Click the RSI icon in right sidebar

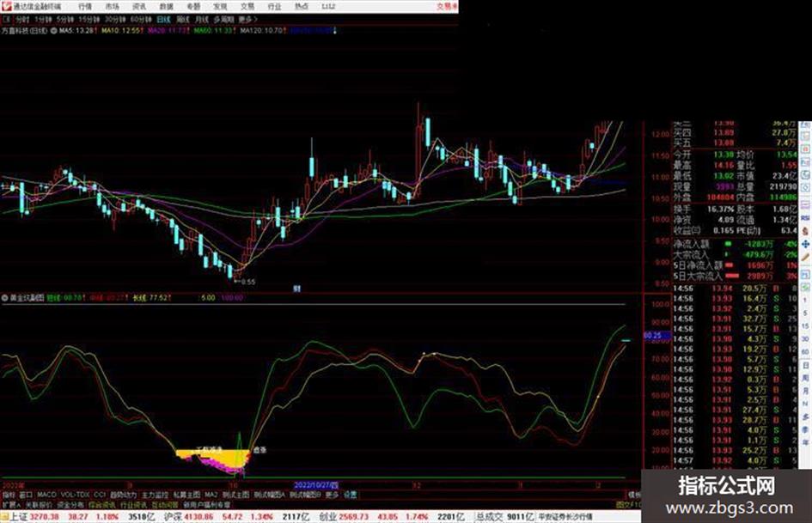805,218
